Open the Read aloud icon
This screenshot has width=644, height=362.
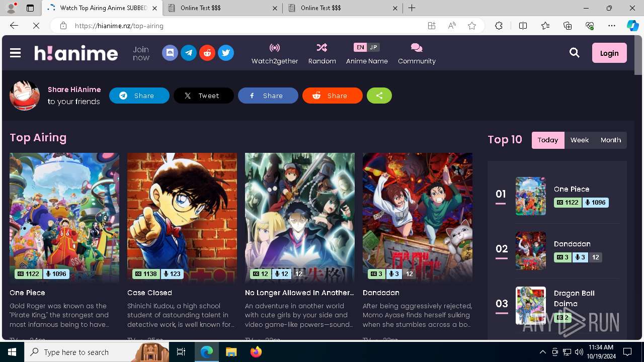pyautogui.click(x=452, y=26)
